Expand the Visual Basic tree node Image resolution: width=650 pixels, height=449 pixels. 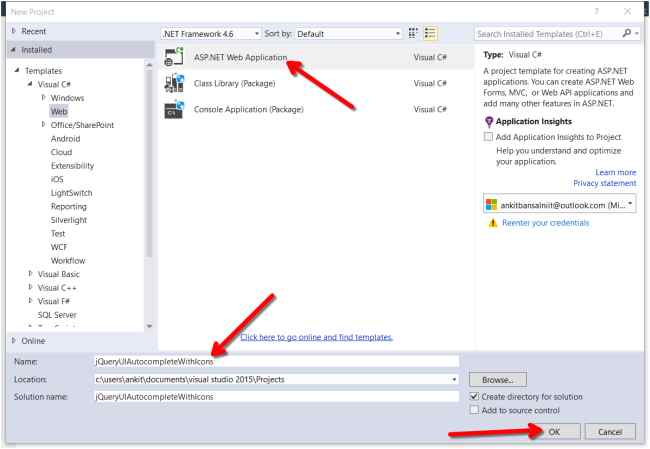tap(30, 274)
